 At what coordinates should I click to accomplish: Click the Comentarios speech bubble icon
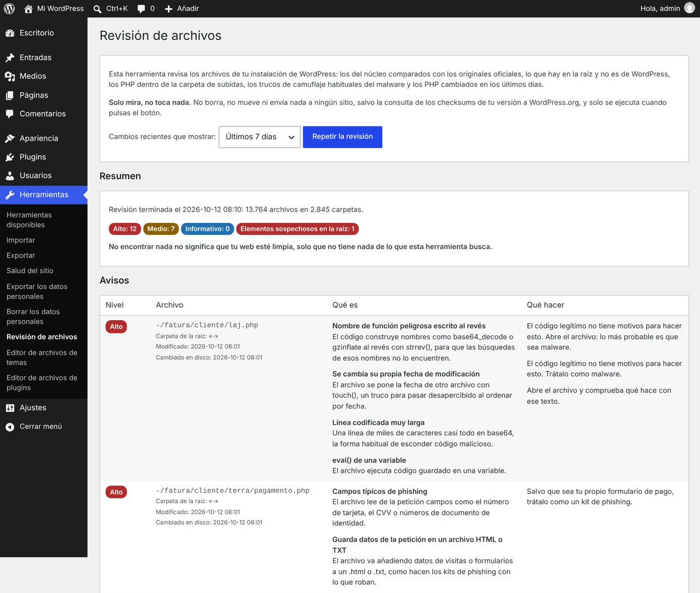point(10,114)
